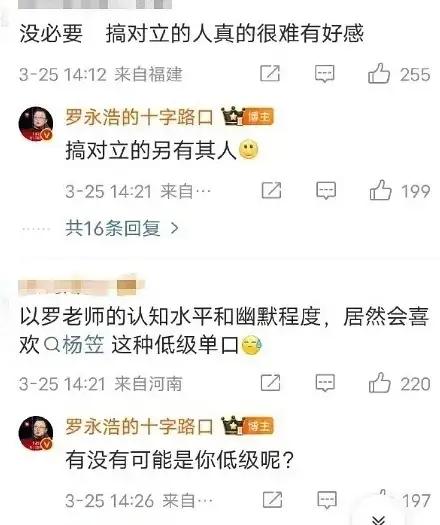The width and height of the screenshot is (440, 525).
Task: Tap the double-chevron scroll-down button
Action: [x=379, y=518]
